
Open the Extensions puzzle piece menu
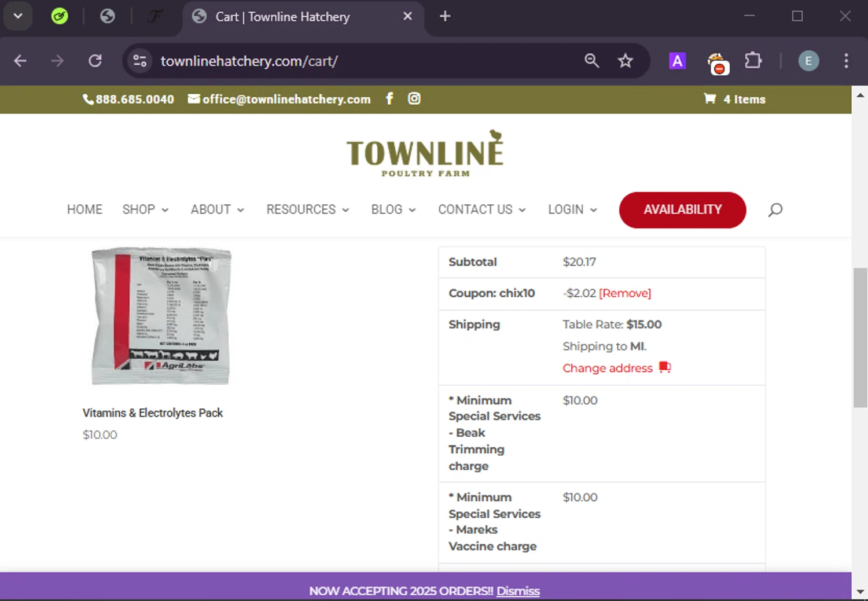(753, 61)
